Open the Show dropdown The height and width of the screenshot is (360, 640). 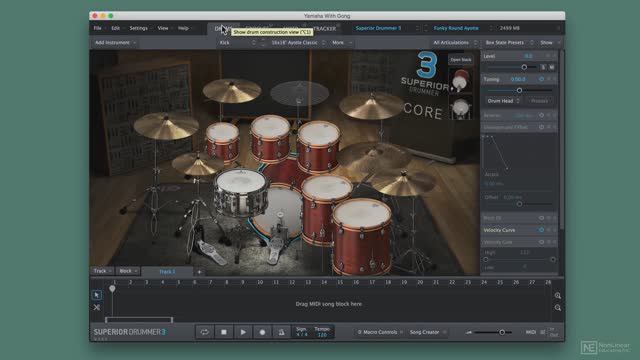pyautogui.click(x=549, y=42)
